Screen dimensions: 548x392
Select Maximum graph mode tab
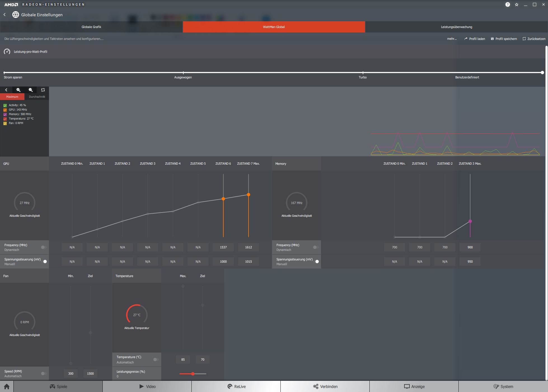[12, 97]
